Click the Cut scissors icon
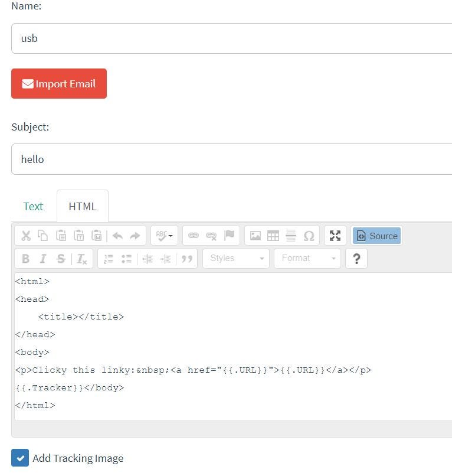 tap(26, 236)
